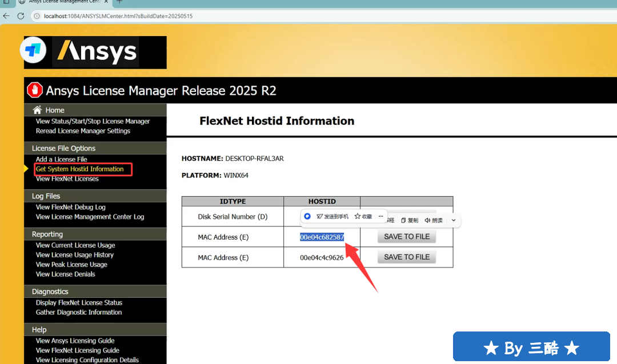The image size is (617, 364).
Task: Click MAC Address (E) beside 00e04c4c9626
Action: [223, 258]
